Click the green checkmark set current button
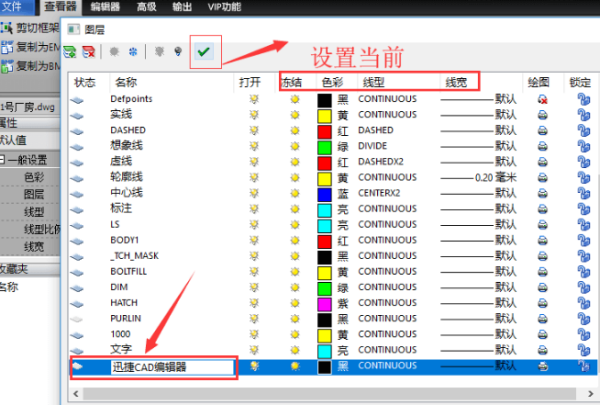 [204, 51]
